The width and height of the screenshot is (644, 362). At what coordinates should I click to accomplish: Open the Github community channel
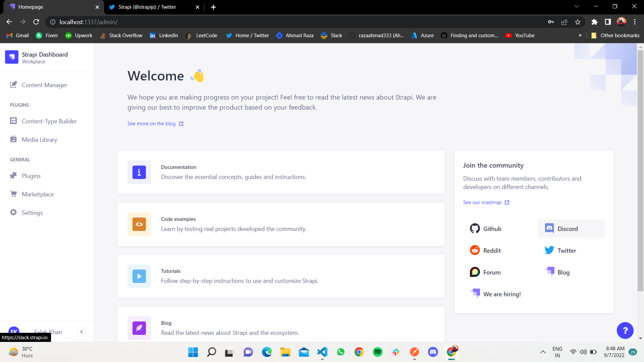(x=492, y=229)
